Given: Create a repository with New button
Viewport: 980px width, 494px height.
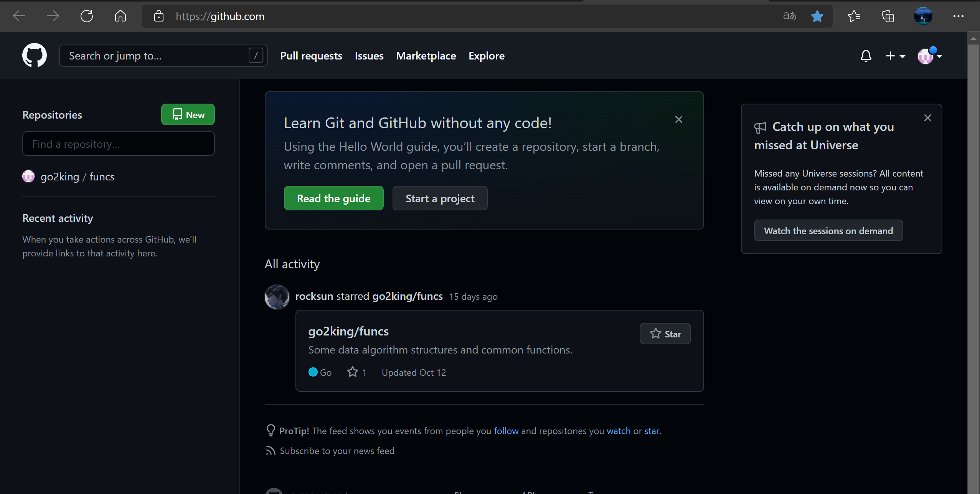Looking at the screenshot, I should pos(188,114).
